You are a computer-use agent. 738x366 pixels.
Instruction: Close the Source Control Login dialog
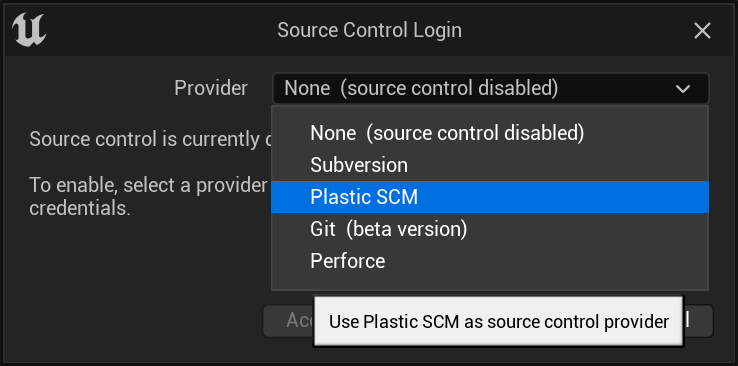(x=702, y=31)
